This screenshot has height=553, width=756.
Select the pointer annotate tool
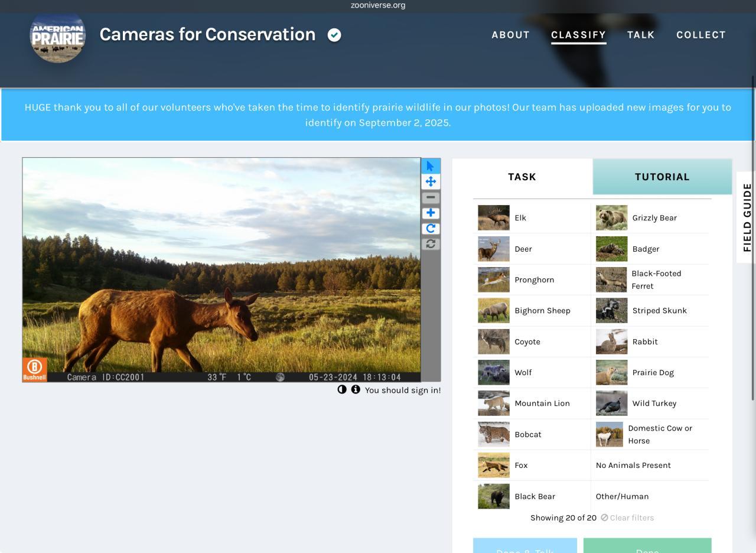[431, 167]
